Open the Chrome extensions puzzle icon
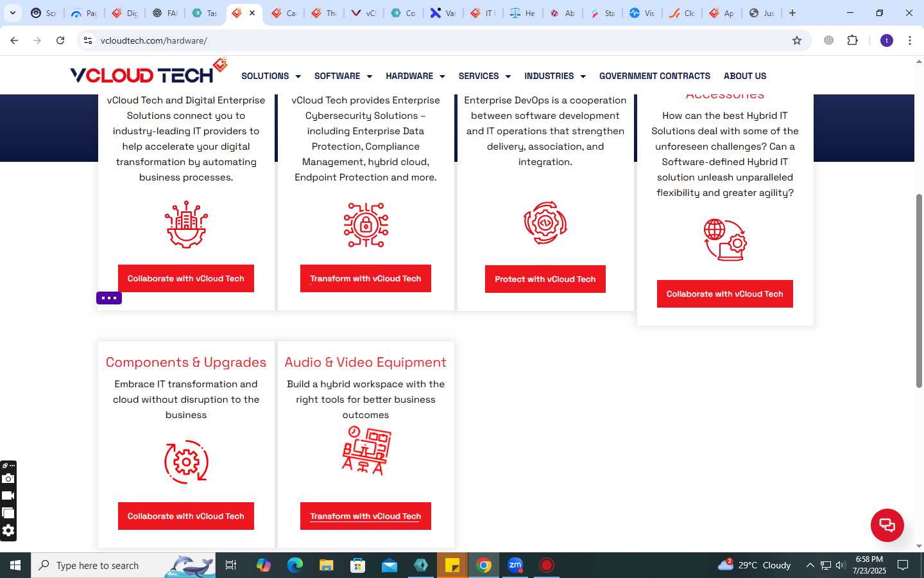This screenshot has width=924, height=578. click(852, 40)
